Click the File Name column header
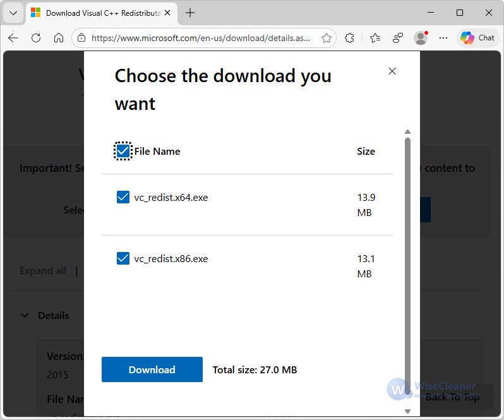Image resolution: width=504 pixels, height=420 pixels. [157, 151]
